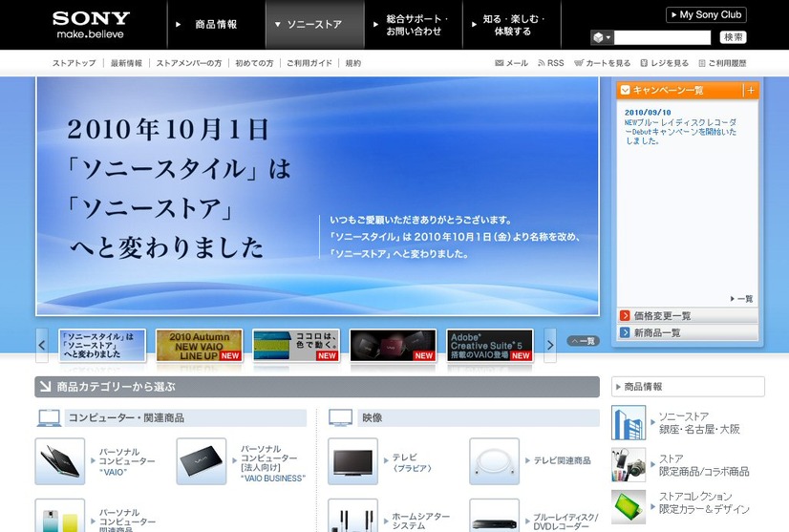Screen dimensions: 789x532
Task: Click the へ一覧 pill button near carousel
Action: pyautogui.click(x=584, y=341)
